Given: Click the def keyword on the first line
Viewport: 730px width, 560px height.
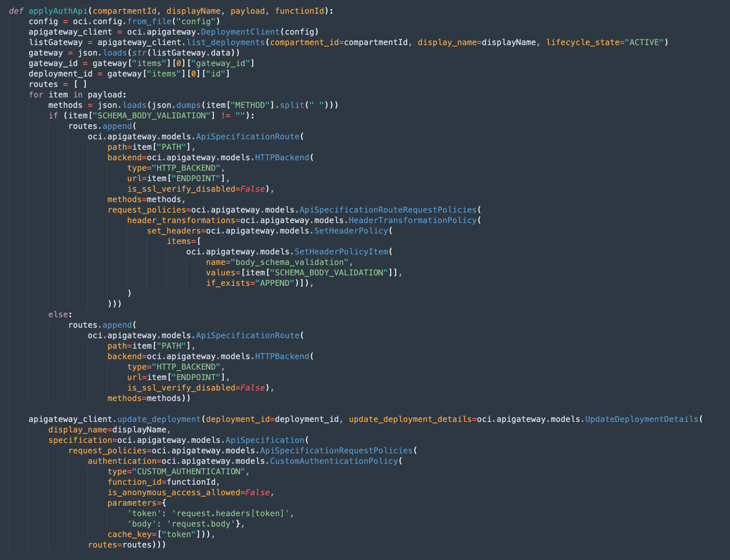Looking at the screenshot, I should point(16,11).
